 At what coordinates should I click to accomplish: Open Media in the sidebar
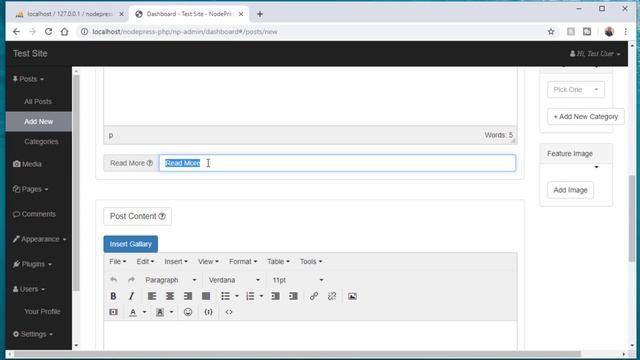(x=27, y=164)
